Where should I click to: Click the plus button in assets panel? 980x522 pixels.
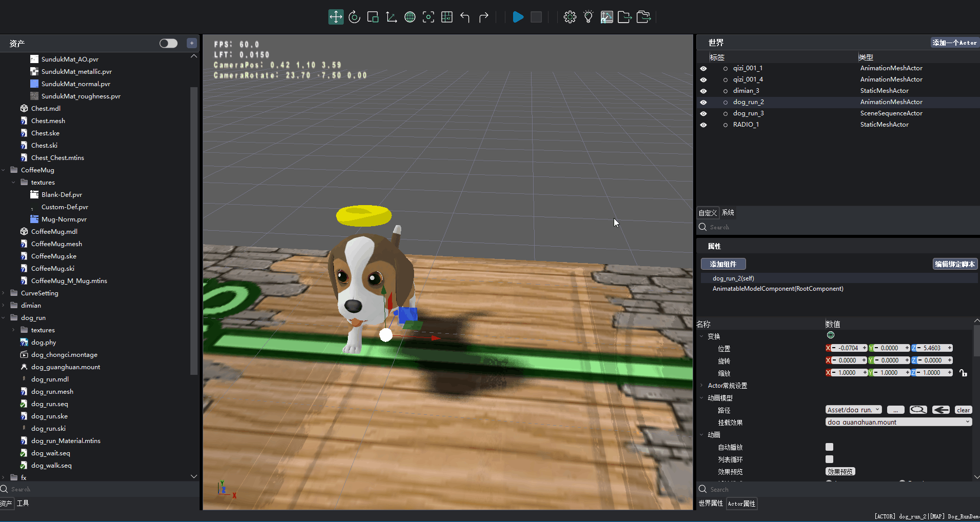[192, 43]
